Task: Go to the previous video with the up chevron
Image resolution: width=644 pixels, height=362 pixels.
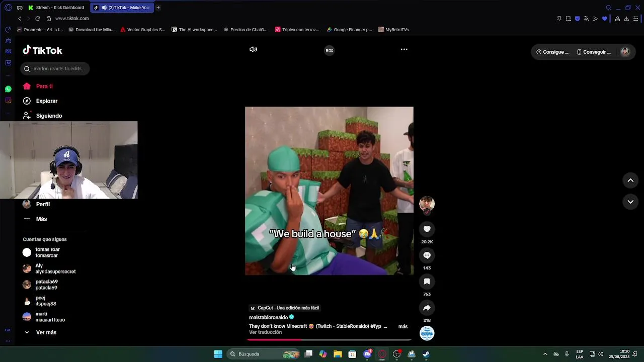Action: 630,180
